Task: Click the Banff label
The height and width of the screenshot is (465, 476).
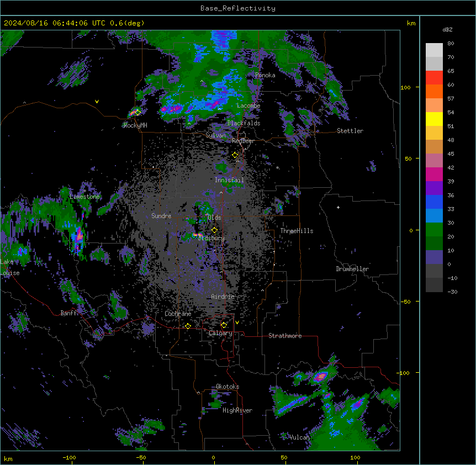Action: tap(68, 313)
